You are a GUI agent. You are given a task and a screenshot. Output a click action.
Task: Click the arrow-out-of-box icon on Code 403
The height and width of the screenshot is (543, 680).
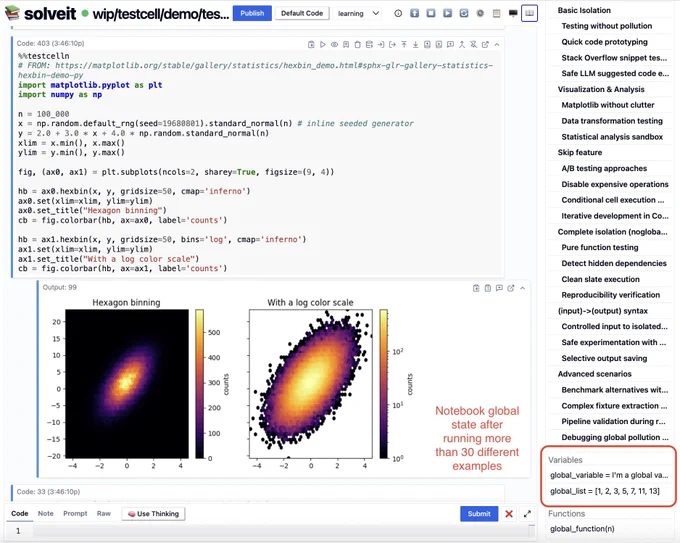pyautogui.click(x=392, y=44)
